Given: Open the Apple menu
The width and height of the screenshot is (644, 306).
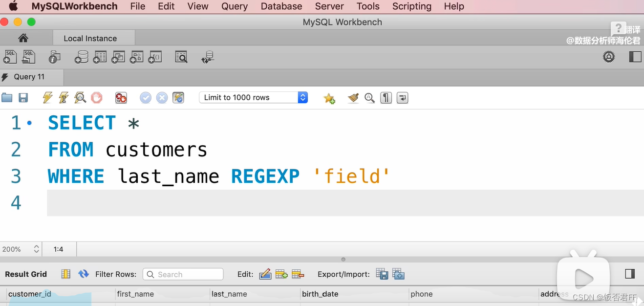Looking at the screenshot, I should point(13,6).
